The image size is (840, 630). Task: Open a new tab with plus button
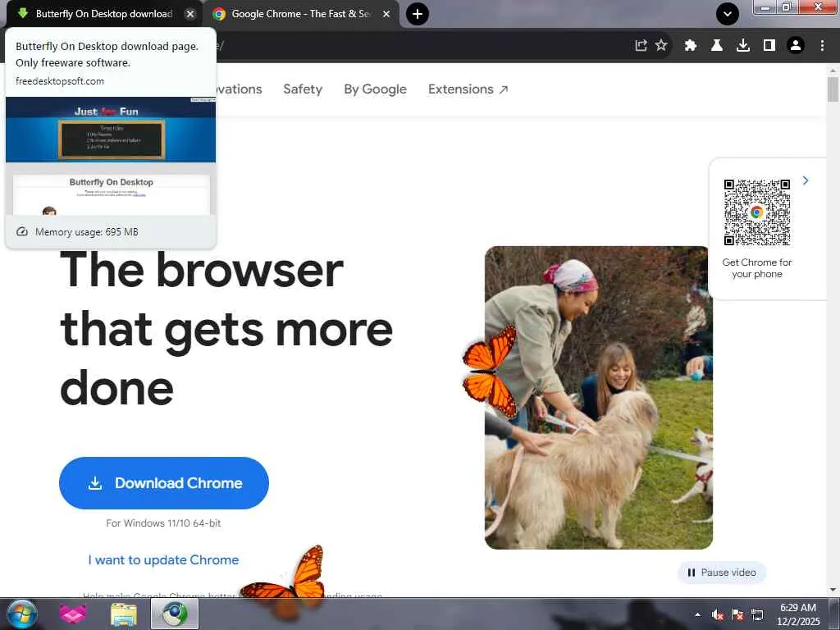pos(418,14)
